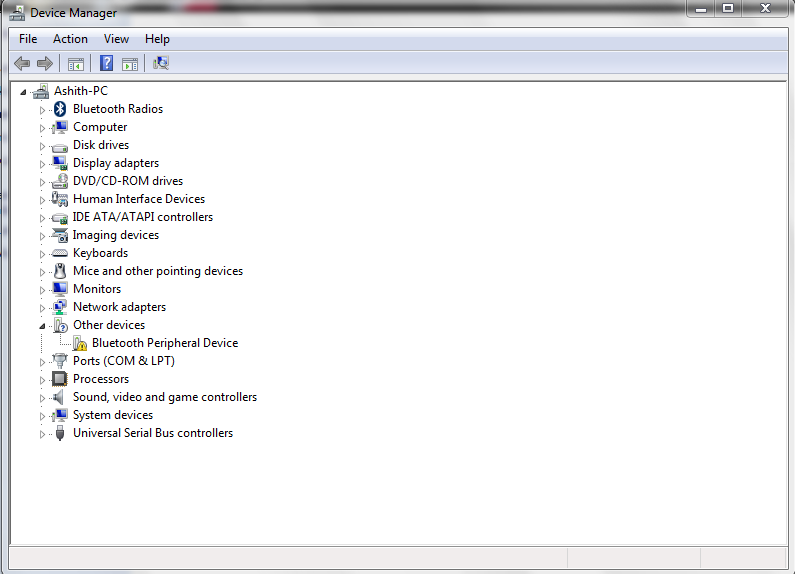Click the Other devices question-mark icon
The height and width of the screenshot is (574, 795).
click(60, 325)
